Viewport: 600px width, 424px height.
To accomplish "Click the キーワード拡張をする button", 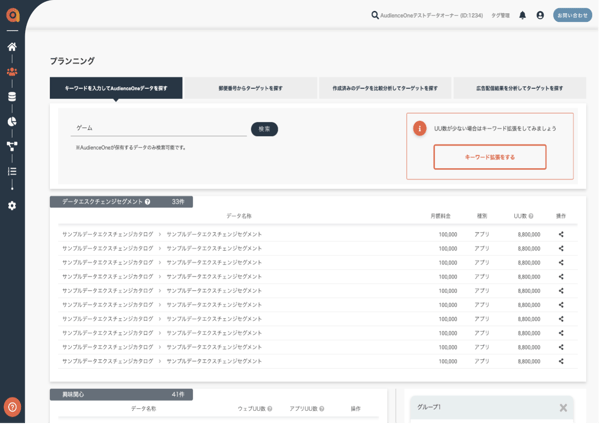I will coord(490,157).
